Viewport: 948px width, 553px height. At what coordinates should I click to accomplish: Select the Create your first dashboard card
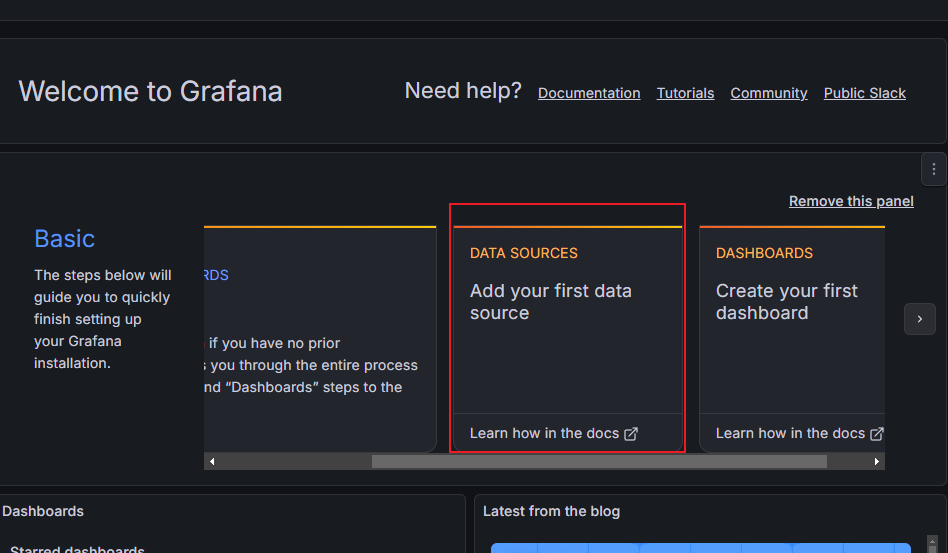pyautogui.click(x=792, y=338)
